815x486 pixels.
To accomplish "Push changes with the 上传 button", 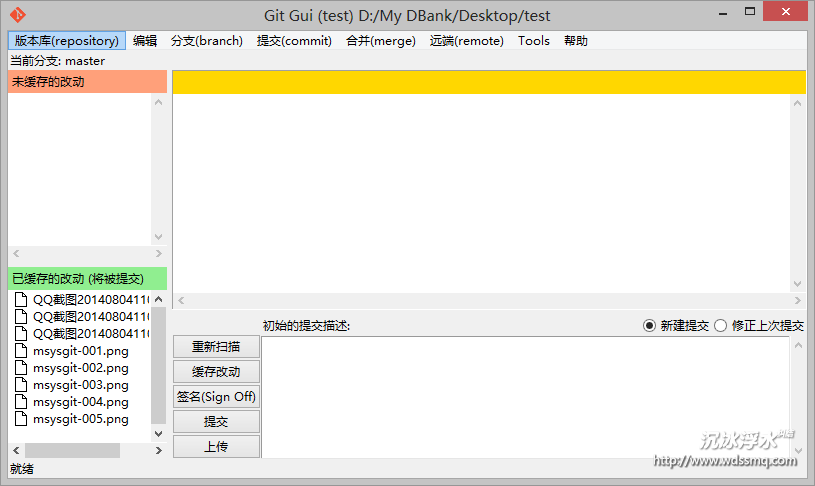I will pyautogui.click(x=216, y=447).
